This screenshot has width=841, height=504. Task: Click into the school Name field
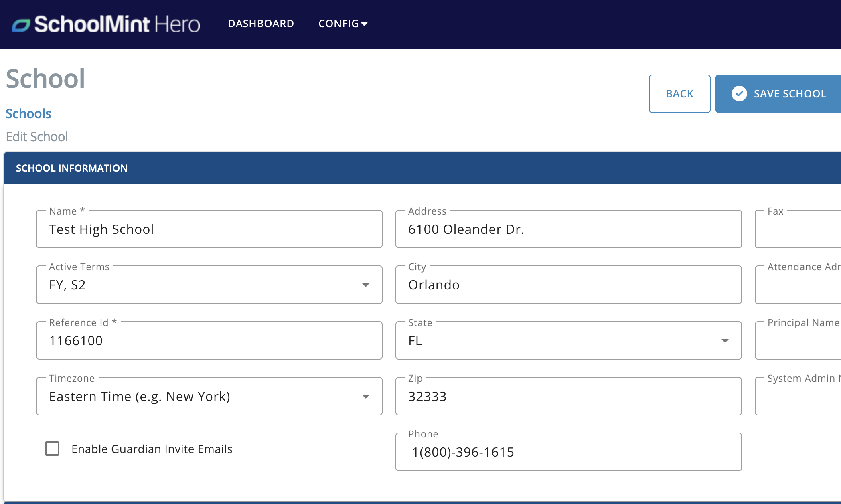tap(209, 229)
